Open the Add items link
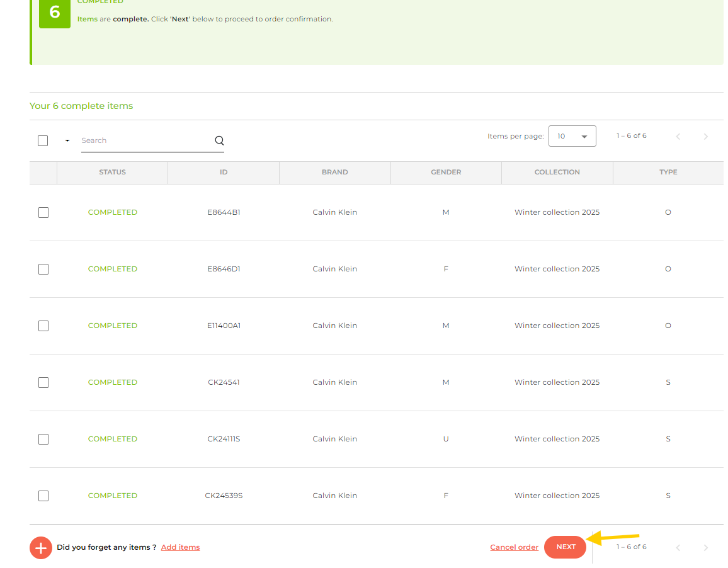This screenshot has width=728, height=568. click(180, 547)
